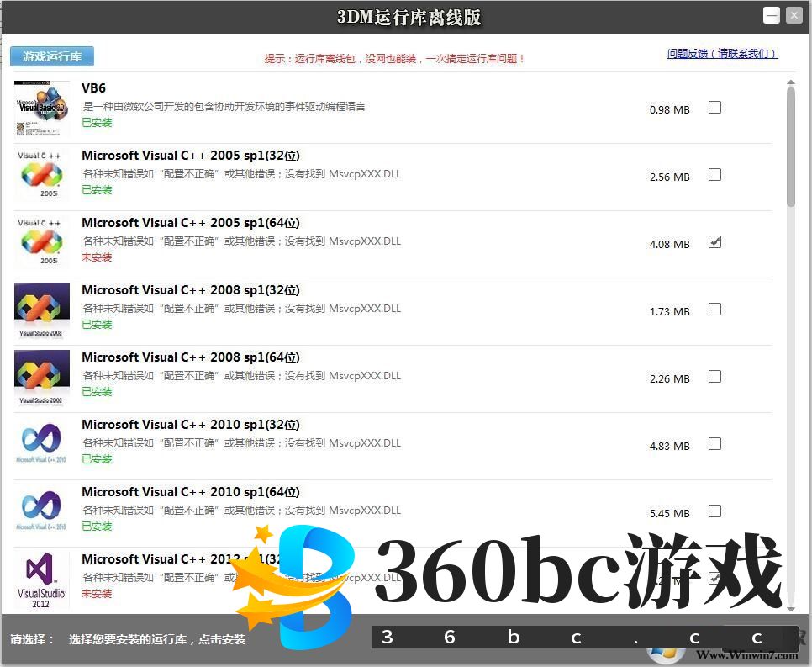Open the 游戏运行库 tab
The height and width of the screenshot is (667, 812).
[x=52, y=56]
